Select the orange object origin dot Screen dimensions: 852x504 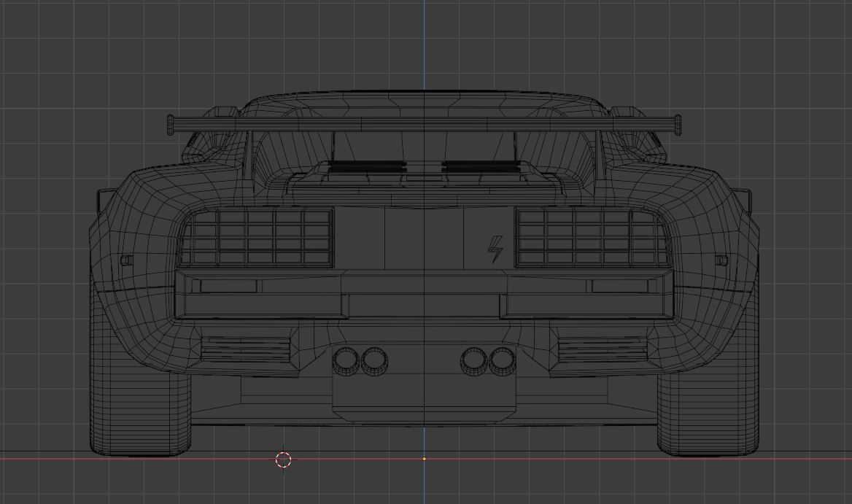click(425, 459)
